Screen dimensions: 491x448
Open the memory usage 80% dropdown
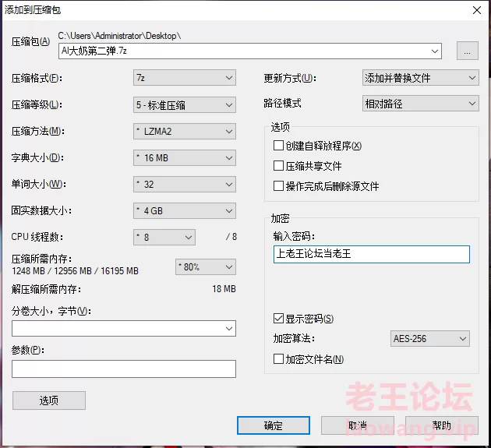click(x=206, y=267)
